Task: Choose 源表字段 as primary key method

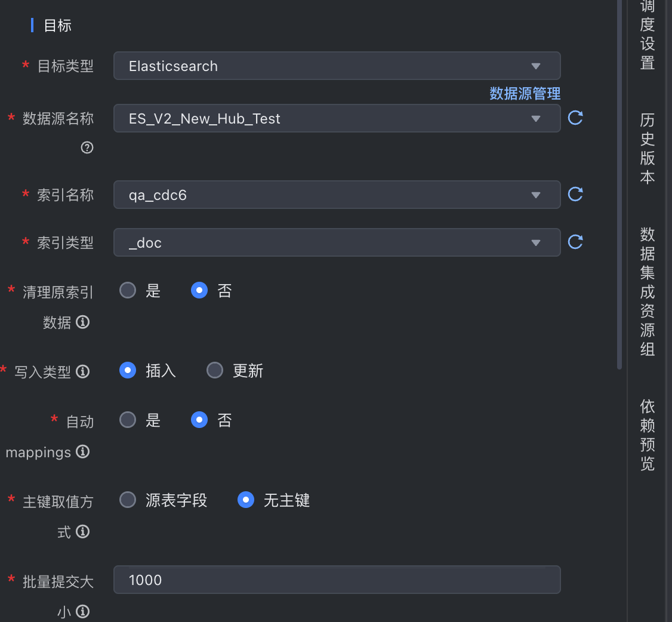Action: point(128,500)
